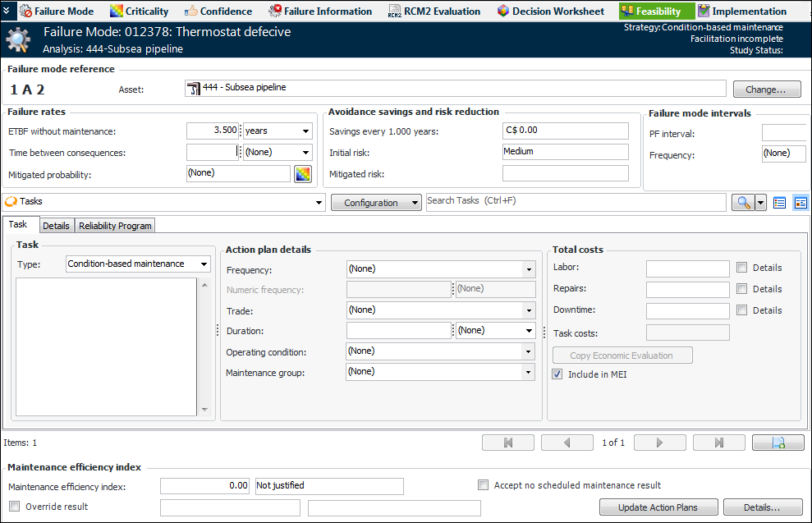The width and height of the screenshot is (812, 523).
Task: Check Accept no scheduled maintenance result
Action: click(x=484, y=485)
